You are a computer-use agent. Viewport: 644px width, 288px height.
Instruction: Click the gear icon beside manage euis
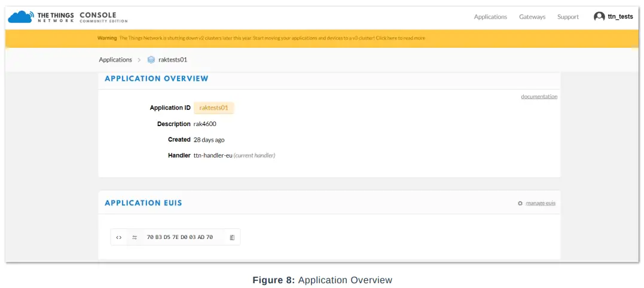pyautogui.click(x=520, y=204)
